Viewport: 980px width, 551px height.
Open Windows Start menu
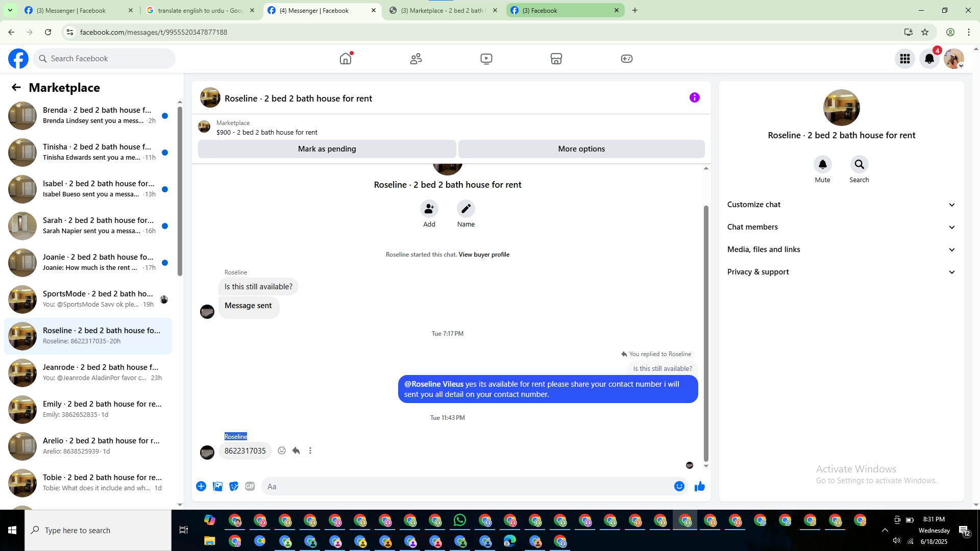[x=12, y=531]
